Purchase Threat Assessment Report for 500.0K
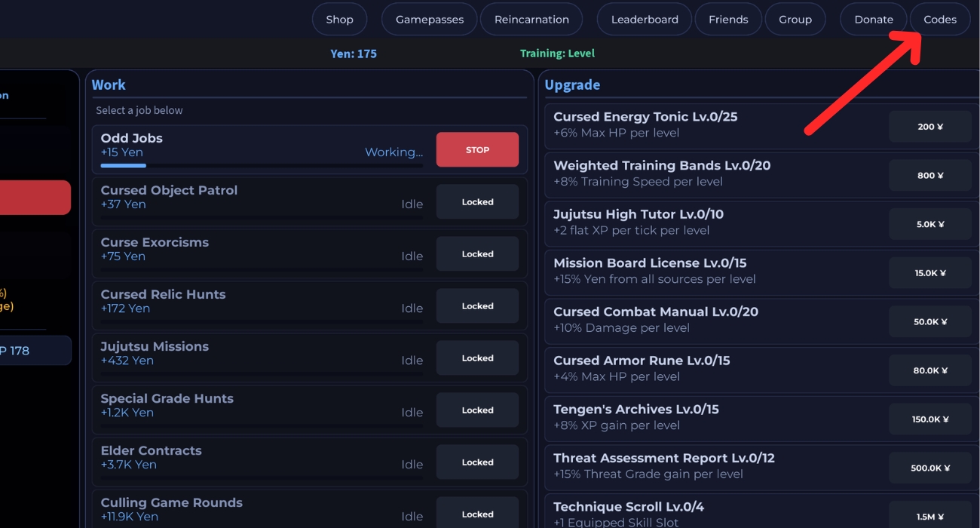 click(930, 468)
